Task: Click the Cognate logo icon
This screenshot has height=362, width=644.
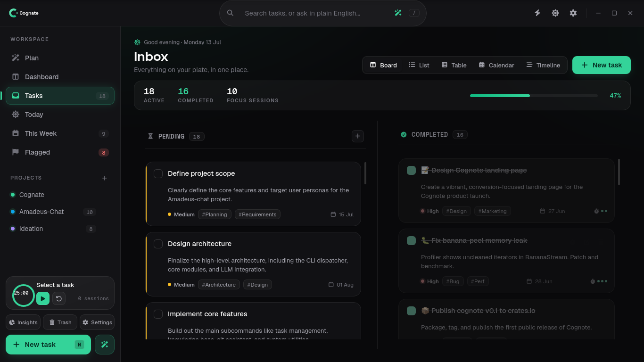Action: coord(13,13)
